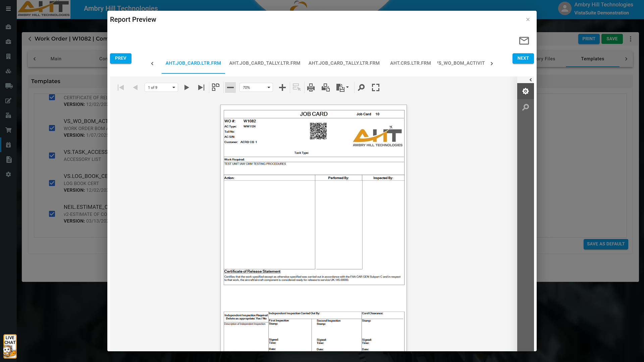Click the NEXT button
The height and width of the screenshot is (362, 644).
pos(523,58)
